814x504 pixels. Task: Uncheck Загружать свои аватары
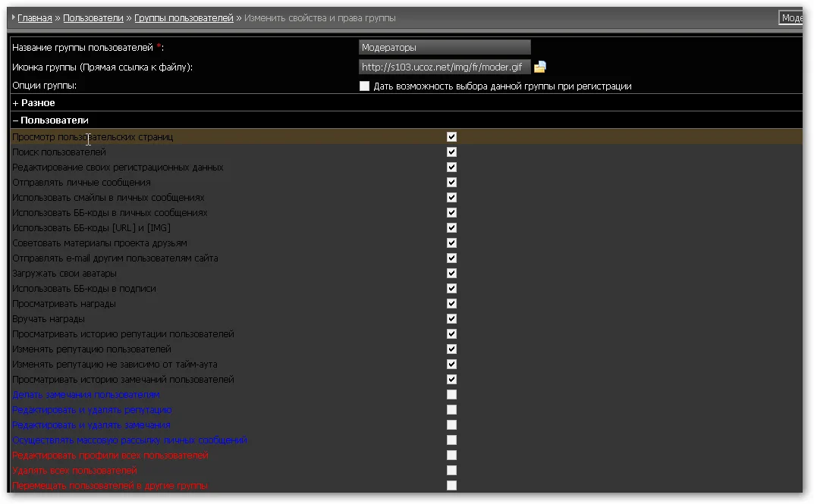[451, 274]
